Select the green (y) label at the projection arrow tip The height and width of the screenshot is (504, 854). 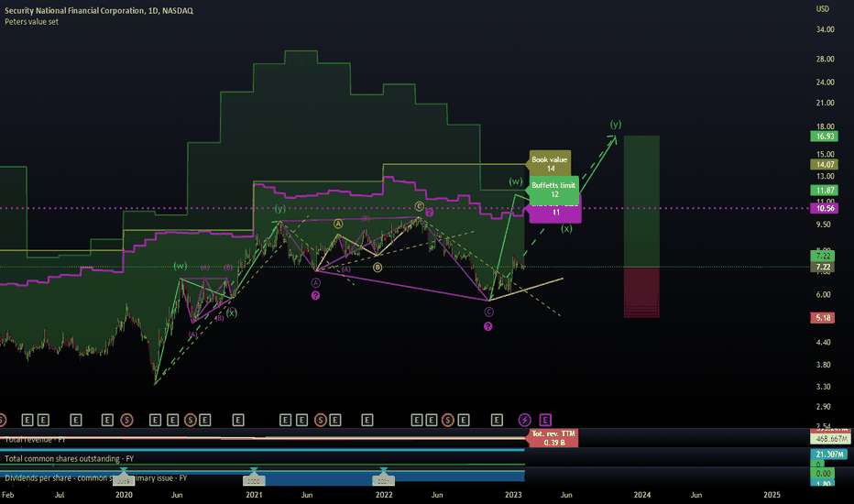pyautogui.click(x=616, y=125)
